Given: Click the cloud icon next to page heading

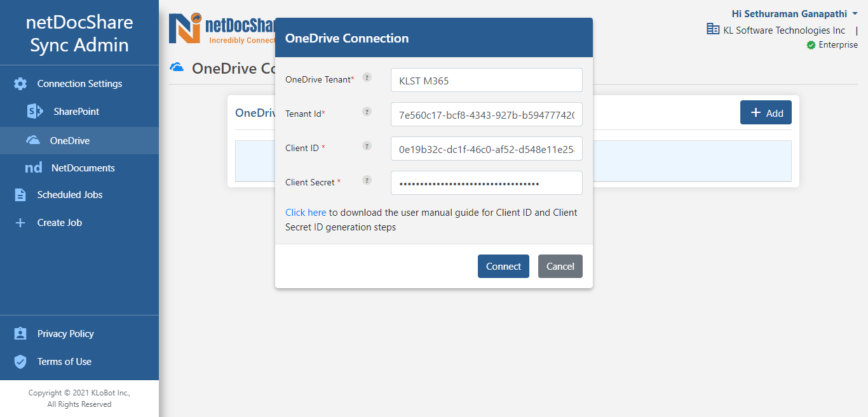Looking at the screenshot, I should coord(177,67).
